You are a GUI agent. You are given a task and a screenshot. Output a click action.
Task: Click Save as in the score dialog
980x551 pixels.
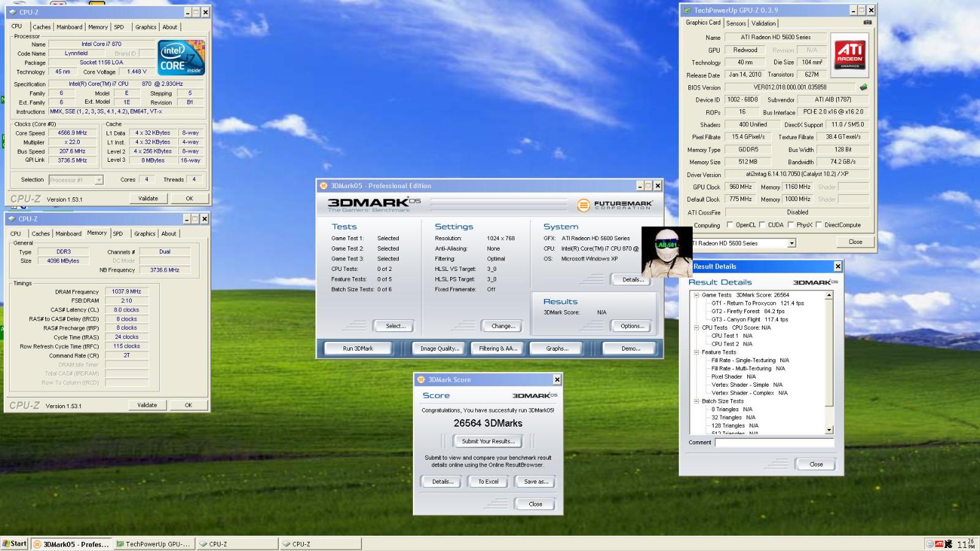[536, 482]
